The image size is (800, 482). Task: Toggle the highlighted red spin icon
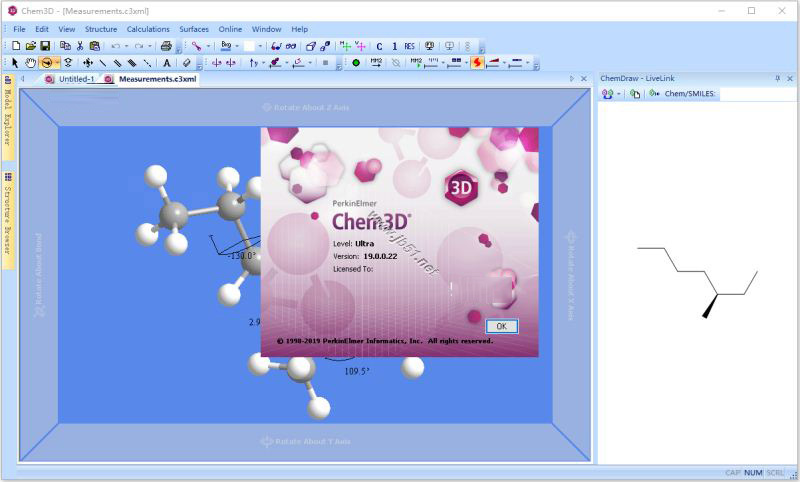click(x=478, y=63)
